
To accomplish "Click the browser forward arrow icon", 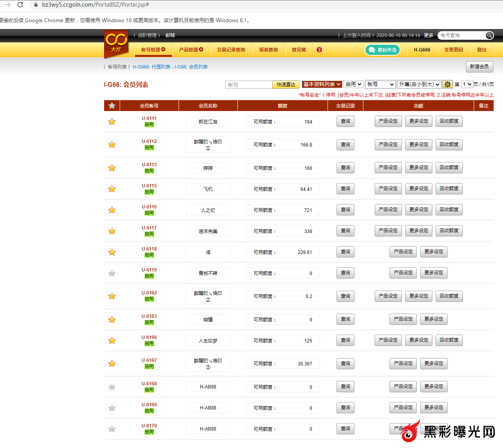I will click(x=8, y=5).
